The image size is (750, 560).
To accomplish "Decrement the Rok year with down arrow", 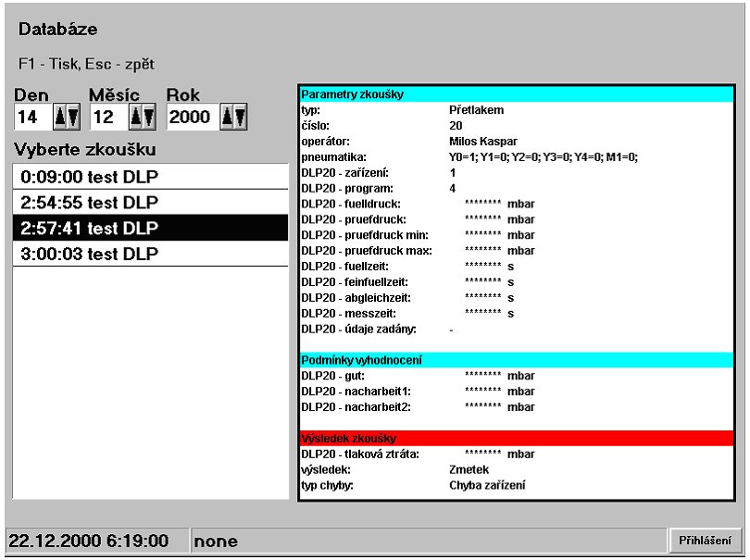I will click(x=240, y=118).
